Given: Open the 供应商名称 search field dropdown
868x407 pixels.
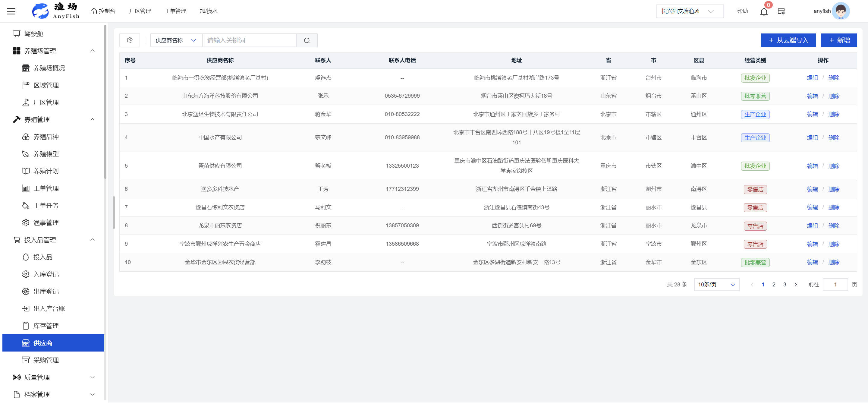Looking at the screenshot, I should pyautogui.click(x=176, y=40).
